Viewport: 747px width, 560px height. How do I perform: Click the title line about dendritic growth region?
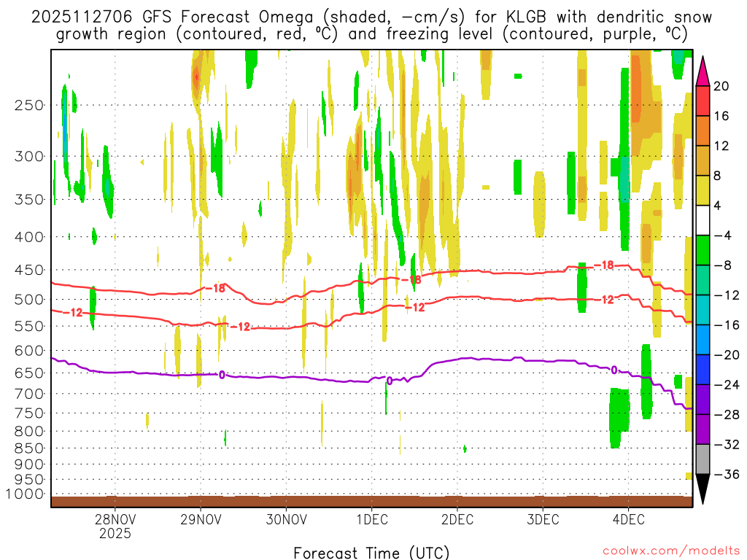point(371,34)
